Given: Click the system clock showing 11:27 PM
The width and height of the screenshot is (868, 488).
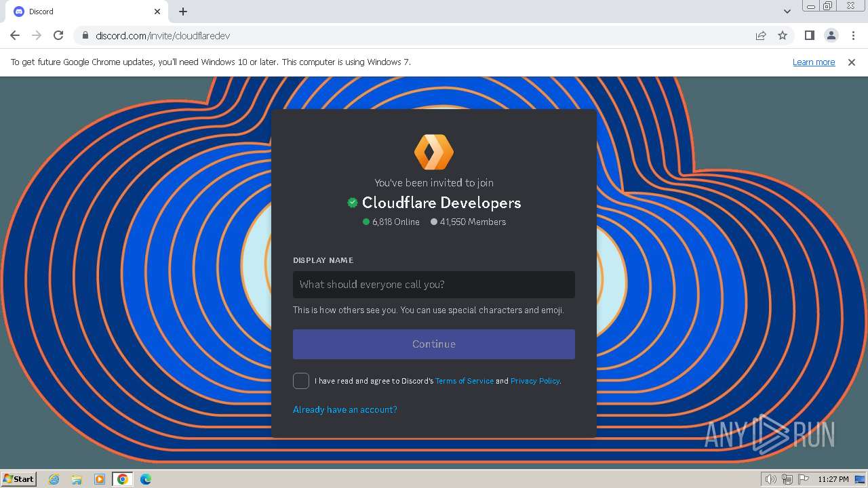Looking at the screenshot, I should click(833, 479).
